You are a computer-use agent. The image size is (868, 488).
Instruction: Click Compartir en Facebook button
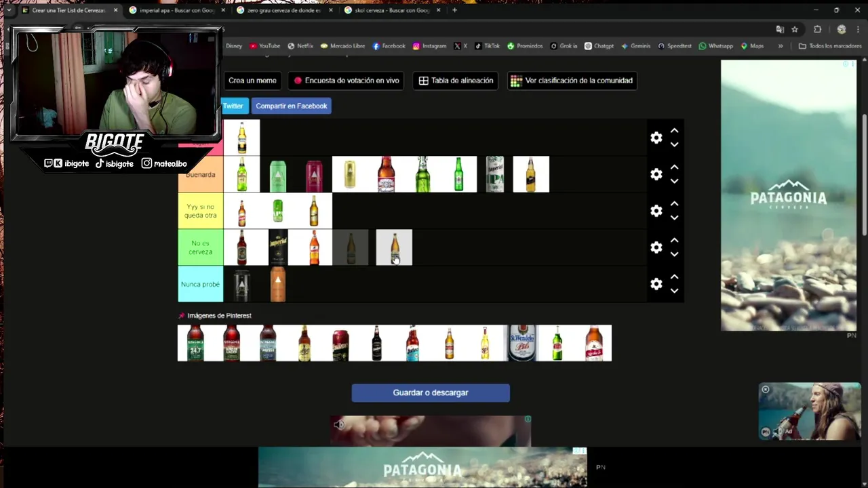click(x=292, y=106)
